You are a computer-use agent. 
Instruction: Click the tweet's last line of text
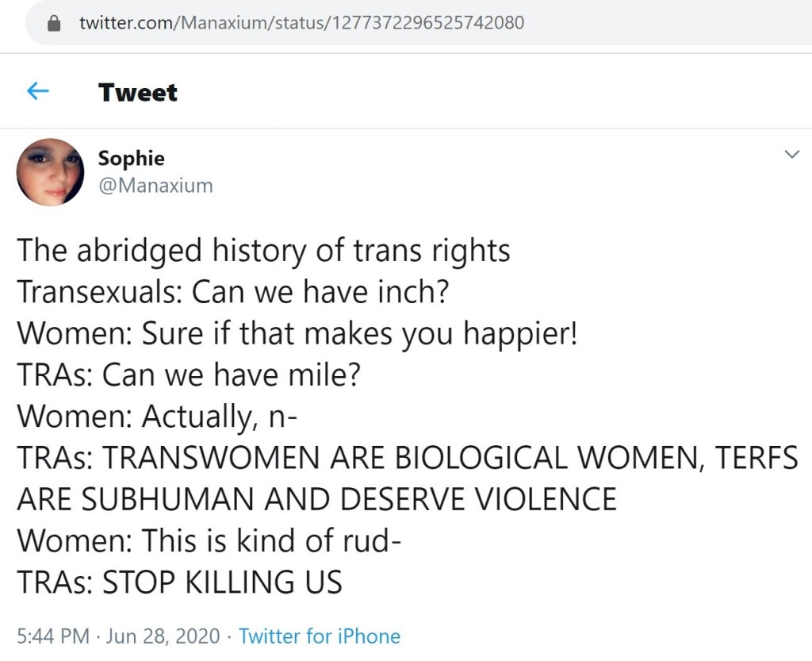pos(179,582)
